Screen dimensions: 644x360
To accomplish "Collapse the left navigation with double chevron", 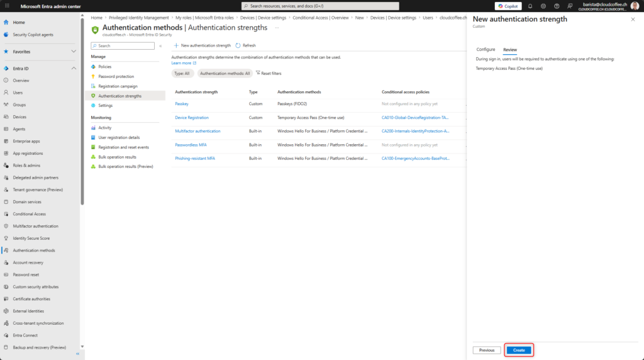I will [77, 354].
